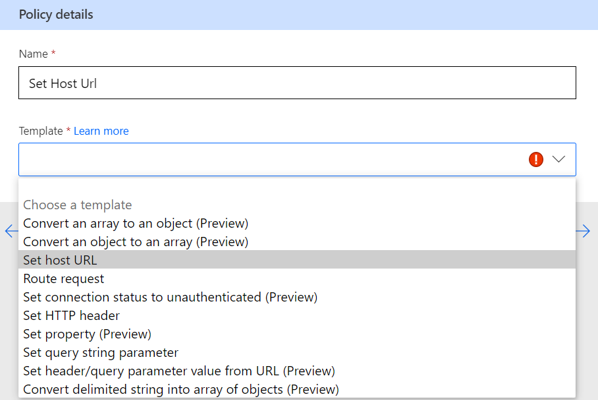The image size is (598, 400).
Task: Expand the Template dropdown chevron
Action: [559, 159]
